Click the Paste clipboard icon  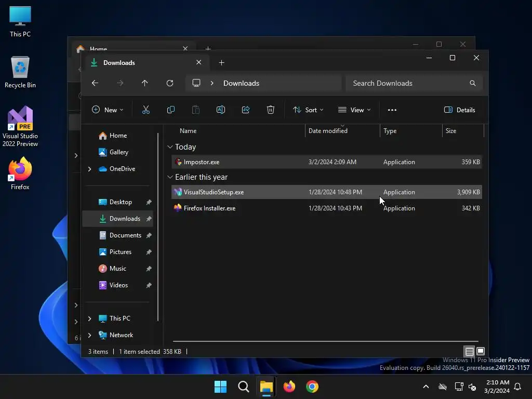pos(196,110)
